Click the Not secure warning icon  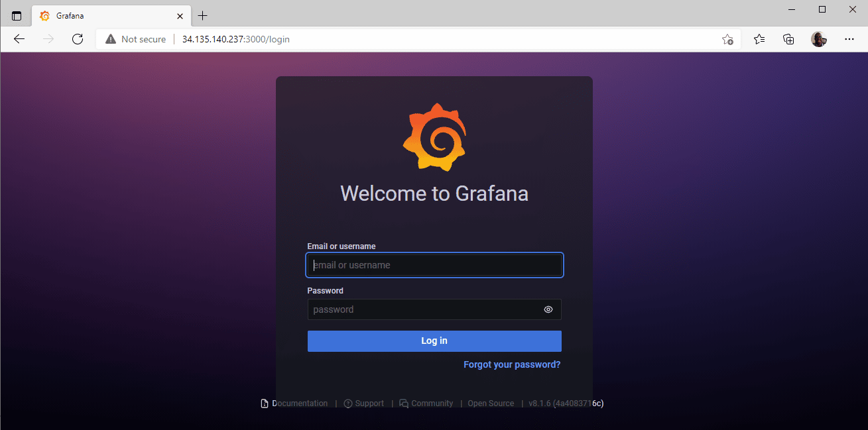(x=111, y=39)
